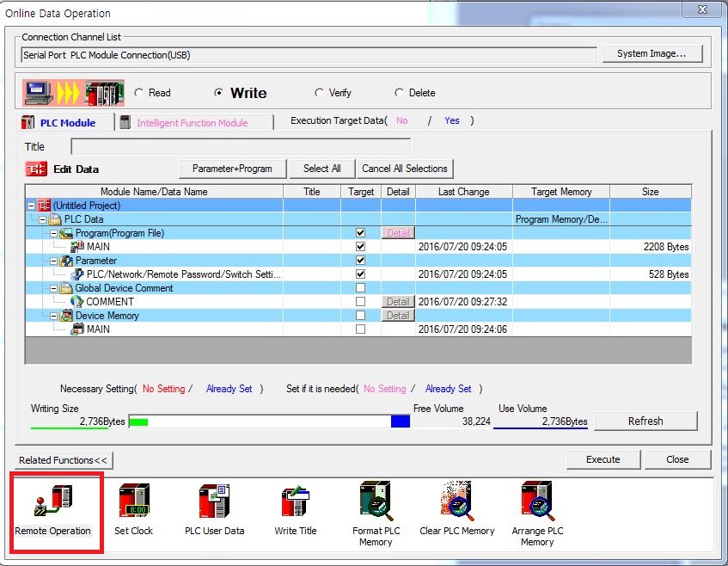Click the Write Title icon
The image size is (728, 566).
click(296, 501)
